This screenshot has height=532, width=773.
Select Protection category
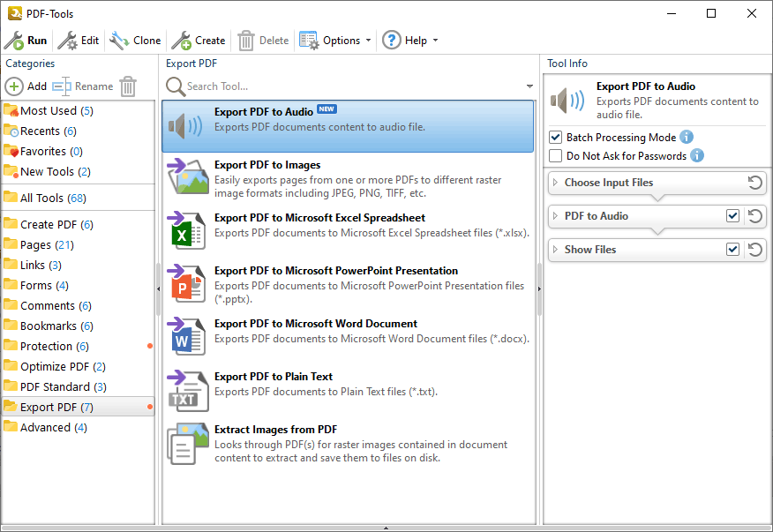[x=78, y=346]
